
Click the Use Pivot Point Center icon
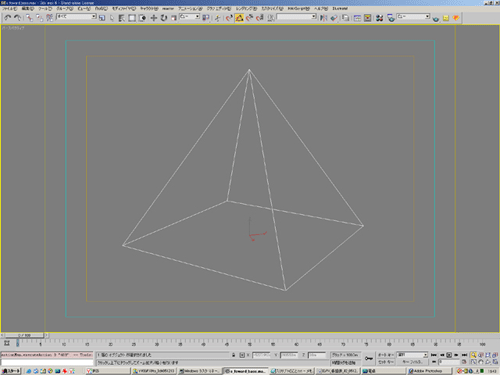pos(206,18)
